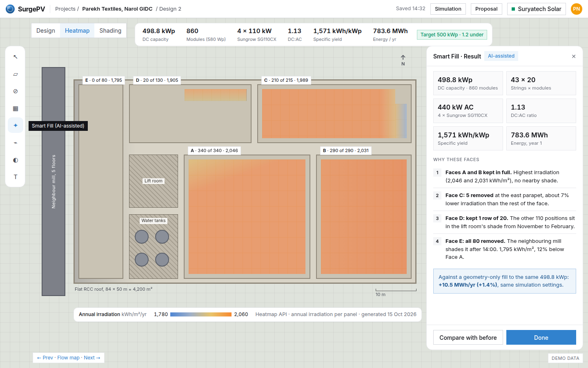Open the half-circle shading tool
Viewport: 588px width, 368px height.
[16, 160]
